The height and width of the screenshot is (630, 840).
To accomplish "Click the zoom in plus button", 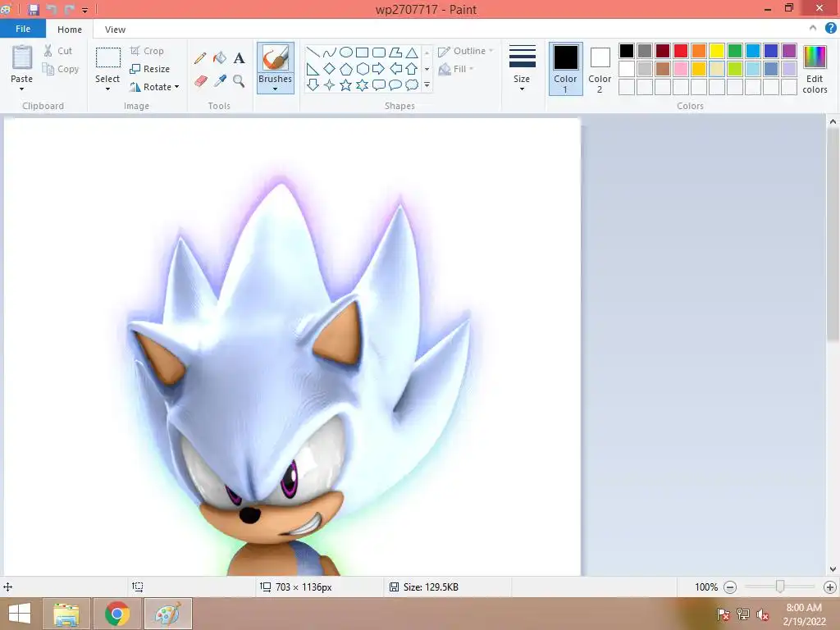I will click(x=830, y=587).
